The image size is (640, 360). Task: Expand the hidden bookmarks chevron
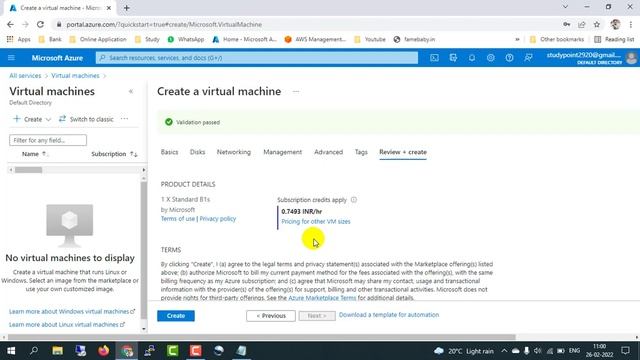click(x=517, y=40)
